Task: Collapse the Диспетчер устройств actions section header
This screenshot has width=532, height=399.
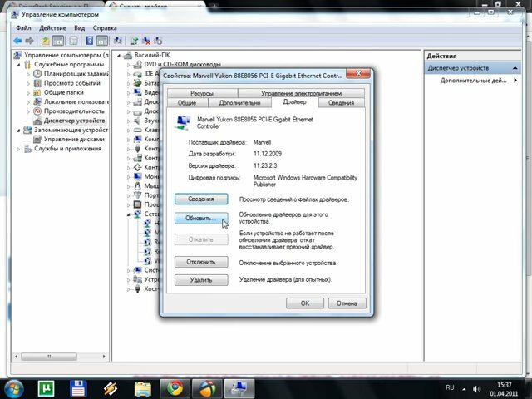Action: point(515,68)
